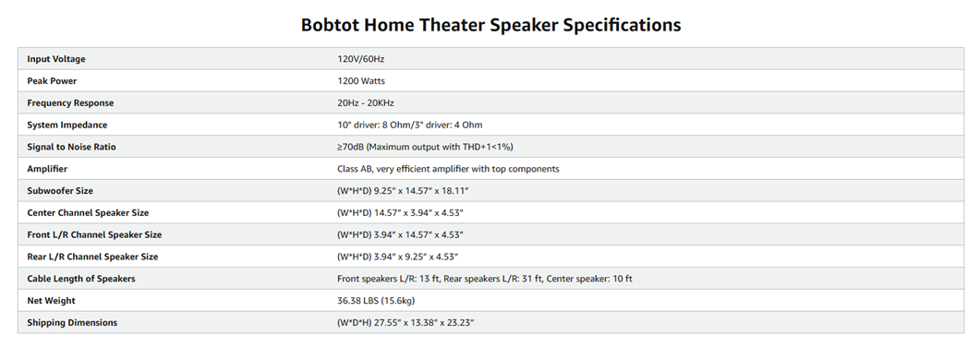Select the Peak Power label
Viewport: 980px width, 347px height.
pyautogui.click(x=52, y=81)
